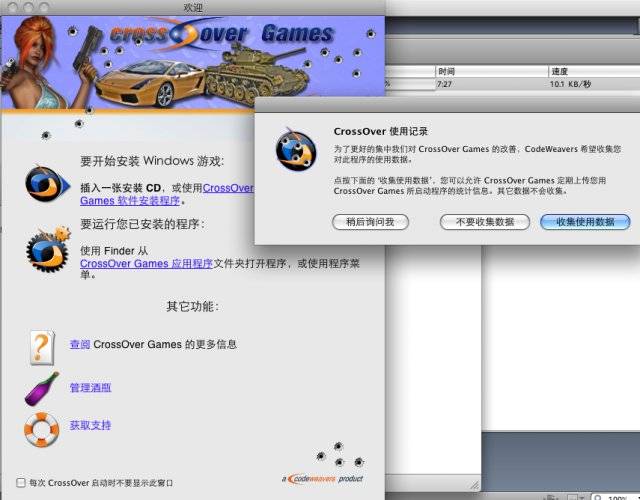Screen dimensions: 640x500
Task: Click the purple wine bottle icon
Action: point(41,388)
